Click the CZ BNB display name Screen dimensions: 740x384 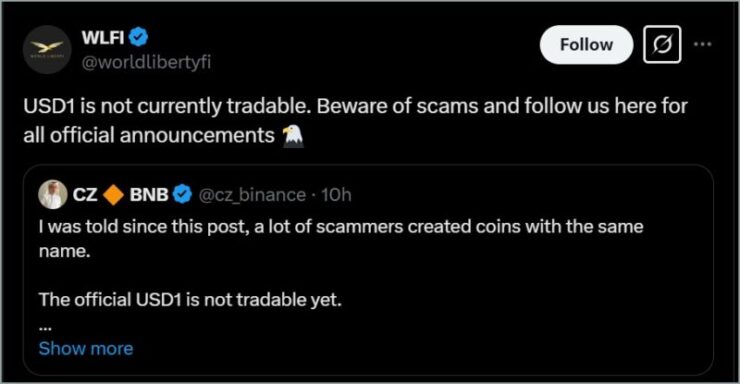120,194
